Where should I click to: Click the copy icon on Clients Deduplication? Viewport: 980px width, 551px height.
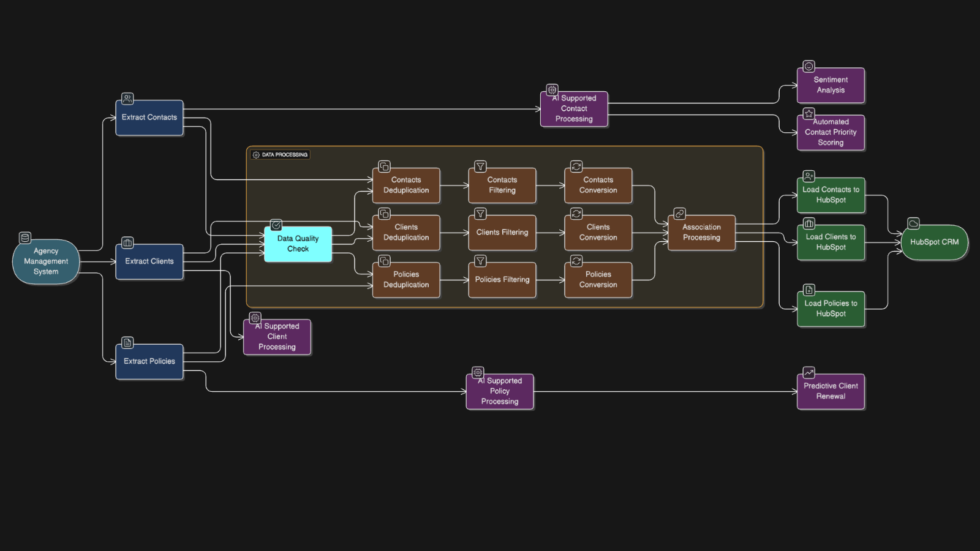pyautogui.click(x=384, y=214)
